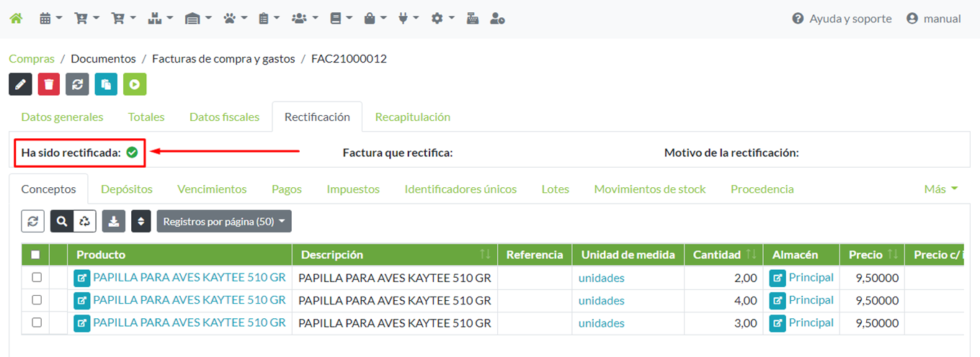This screenshot has height=357, width=980.
Task: Sort by Cantidad column arrows
Action: pos(751,254)
